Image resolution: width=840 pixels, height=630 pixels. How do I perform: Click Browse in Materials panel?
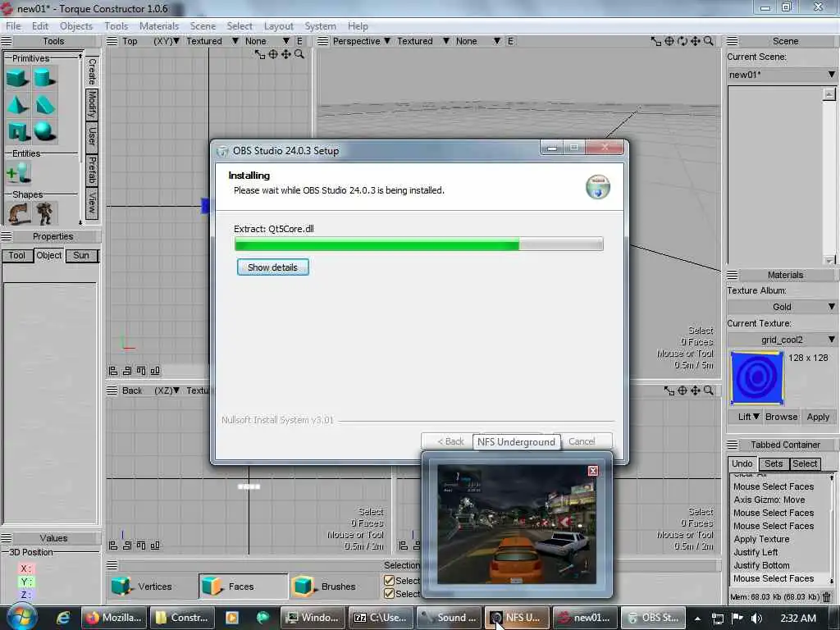pos(782,417)
